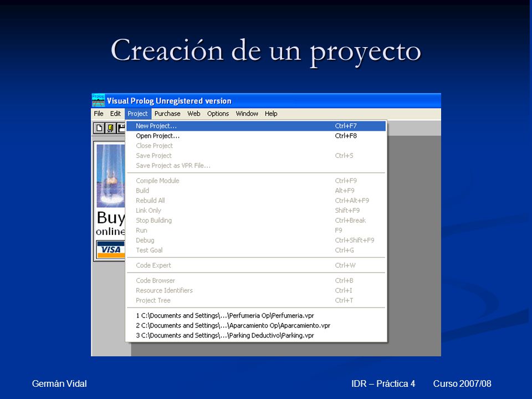Open recent project Aparcamiento.vpr
Viewport: 532px width, 399px height.
(256, 325)
